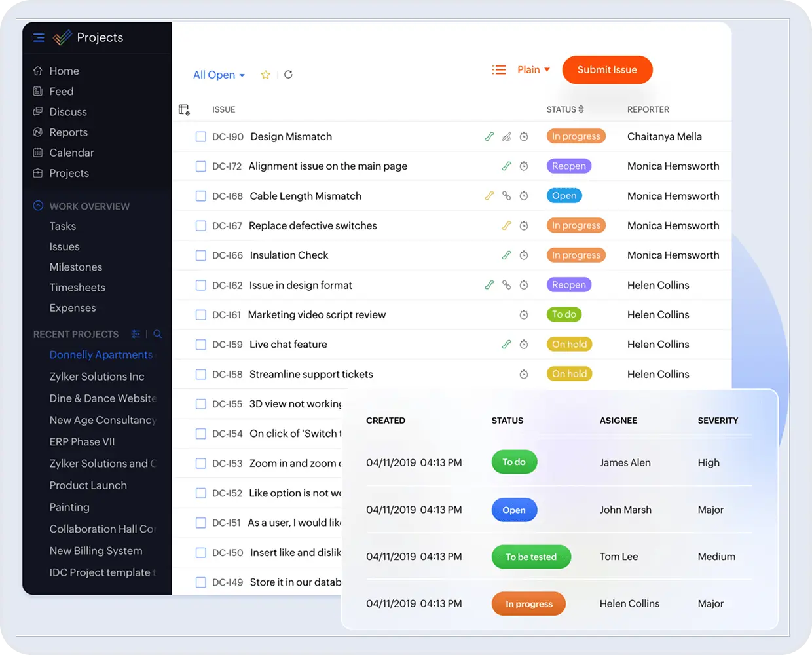The height and width of the screenshot is (655, 812).
Task: Open the All Open filter dropdown
Action: pyautogui.click(x=219, y=75)
